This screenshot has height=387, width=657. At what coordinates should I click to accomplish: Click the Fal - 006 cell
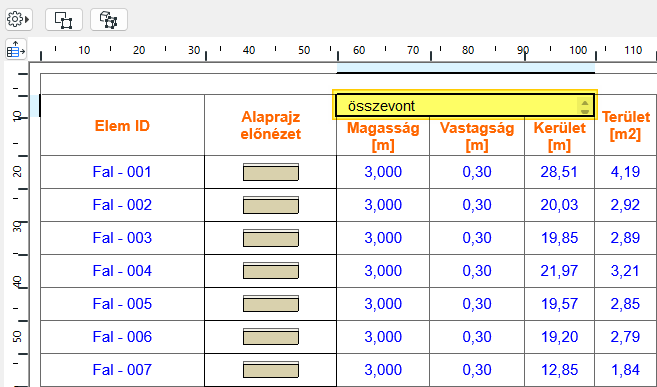coord(122,337)
